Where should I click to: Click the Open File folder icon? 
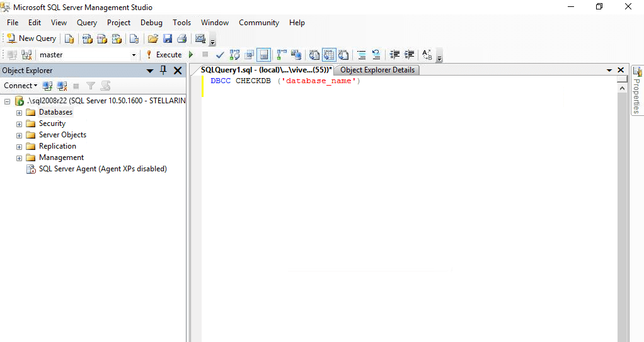[152, 38]
